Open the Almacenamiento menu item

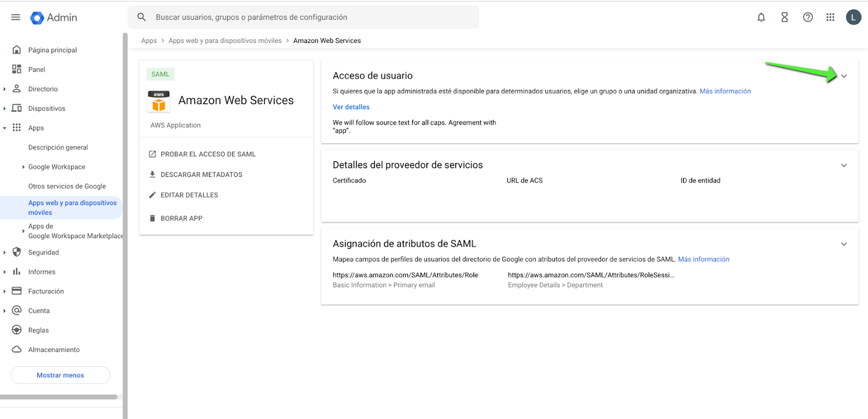pyautogui.click(x=54, y=350)
